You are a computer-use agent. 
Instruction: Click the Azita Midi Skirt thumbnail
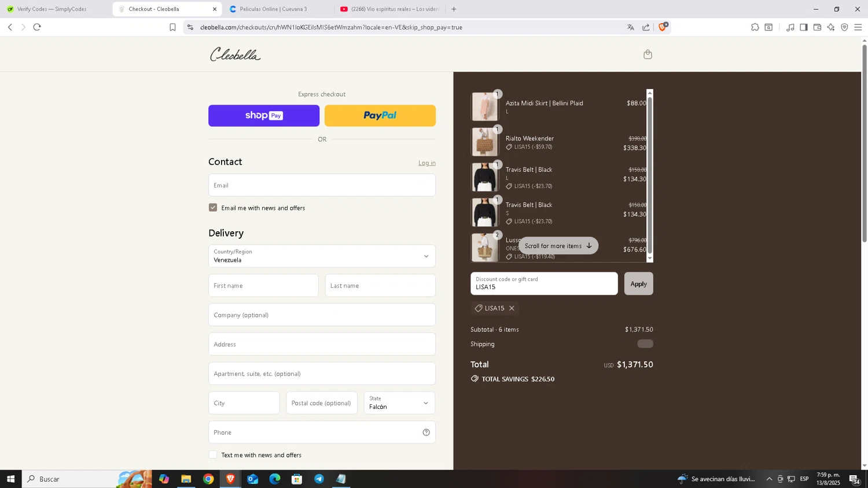click(x=484, y=107)
